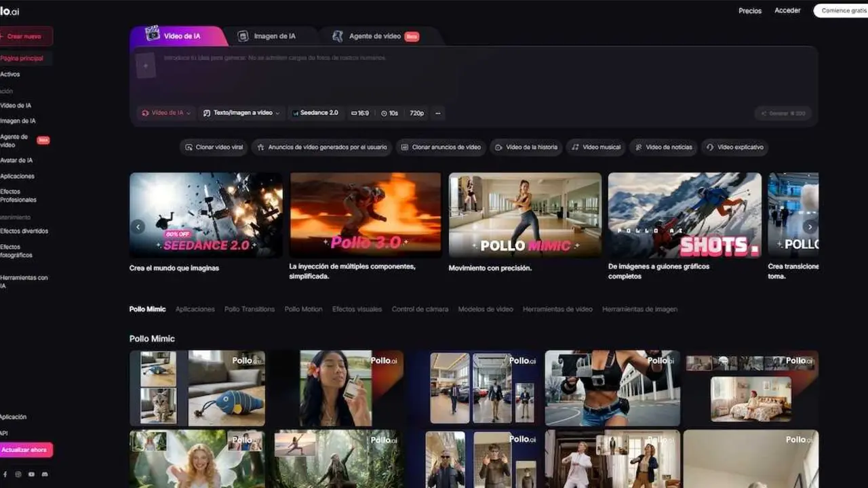Screen dimensions: 868x488
Task: Toggle the 720p resolution option
Action: (416, 113)
